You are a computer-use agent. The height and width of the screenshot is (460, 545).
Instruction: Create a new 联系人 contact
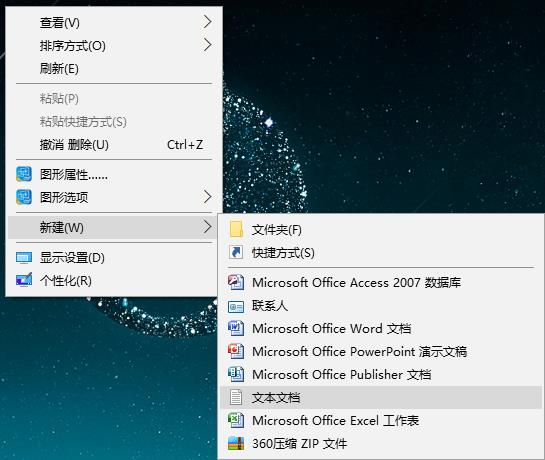381,305
